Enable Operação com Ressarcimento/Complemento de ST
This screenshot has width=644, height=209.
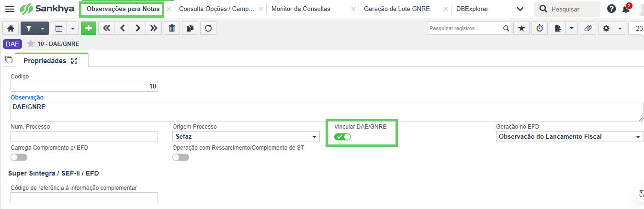181,157
